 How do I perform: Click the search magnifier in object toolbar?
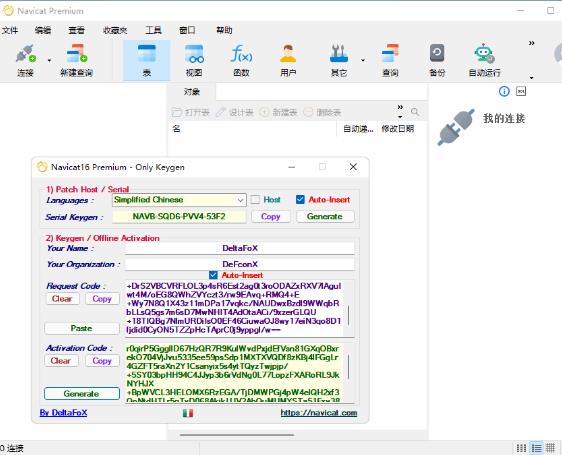[415, 112]
